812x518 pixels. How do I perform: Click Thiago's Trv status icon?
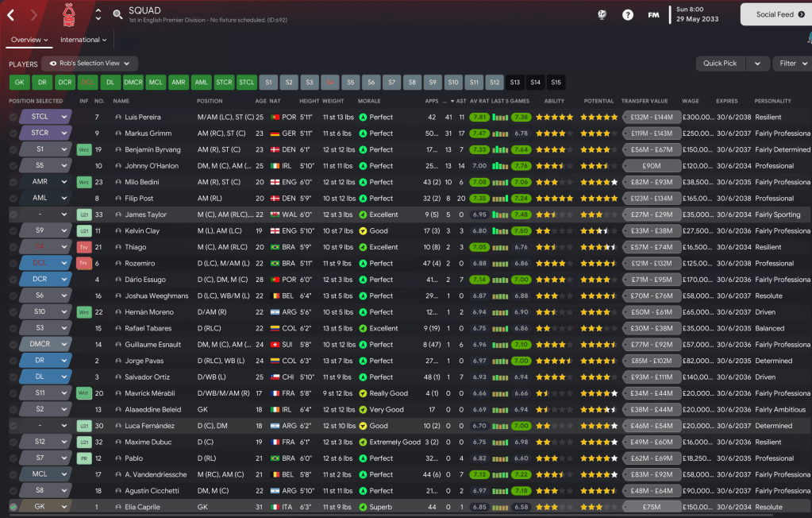[84, 247]
